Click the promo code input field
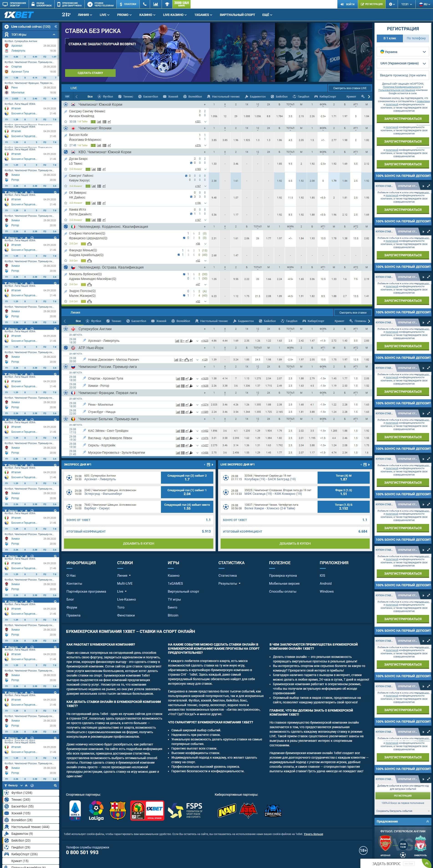Screen dimensions: 433x868 point(403,75)
